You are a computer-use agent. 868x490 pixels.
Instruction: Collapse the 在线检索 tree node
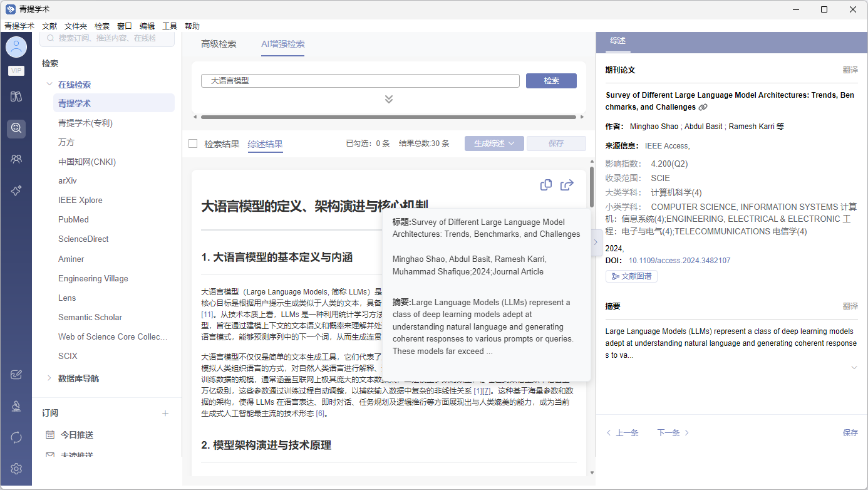[49, 85]
